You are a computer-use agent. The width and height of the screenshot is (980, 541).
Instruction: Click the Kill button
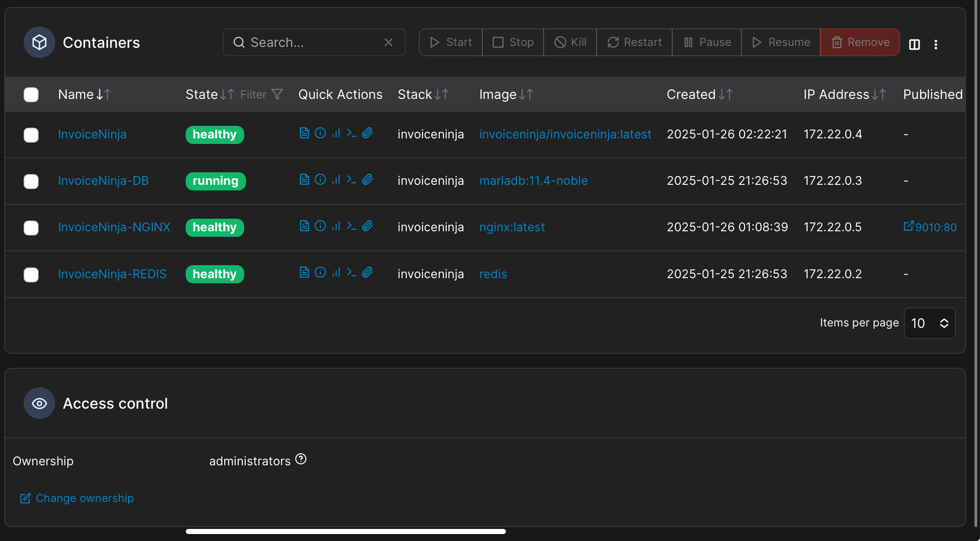570,42
